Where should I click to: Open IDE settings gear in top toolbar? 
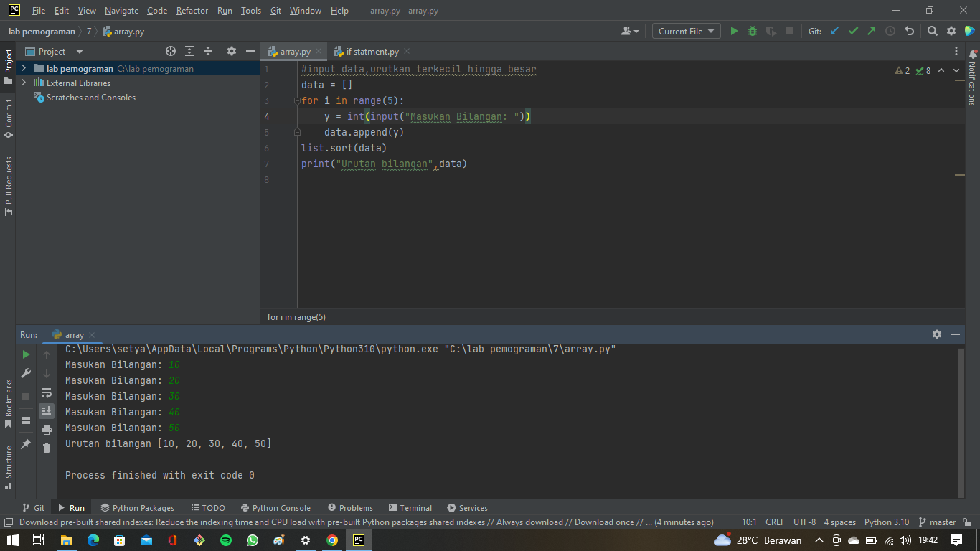(x=951, y=31)
